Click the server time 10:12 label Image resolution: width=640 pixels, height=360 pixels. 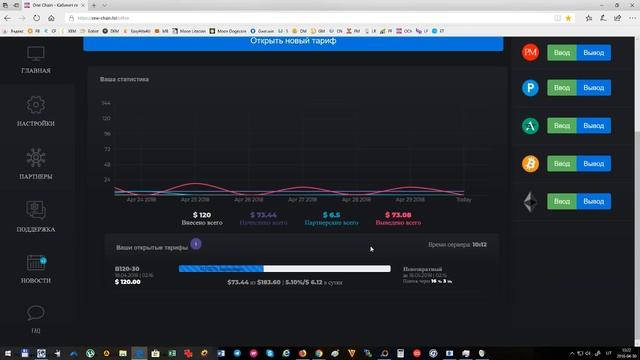click(457, 244)
